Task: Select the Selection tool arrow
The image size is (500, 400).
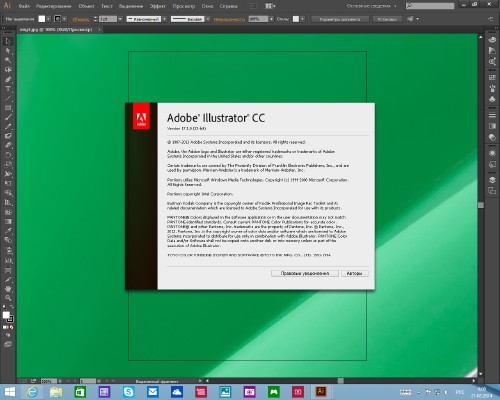Action: [x=8, y=41]
